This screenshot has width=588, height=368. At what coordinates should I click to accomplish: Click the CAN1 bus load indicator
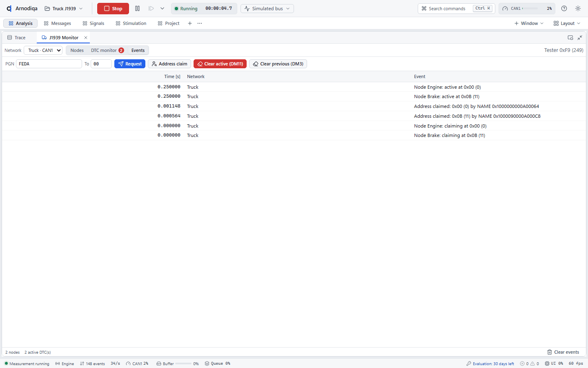tap(527, 9)
